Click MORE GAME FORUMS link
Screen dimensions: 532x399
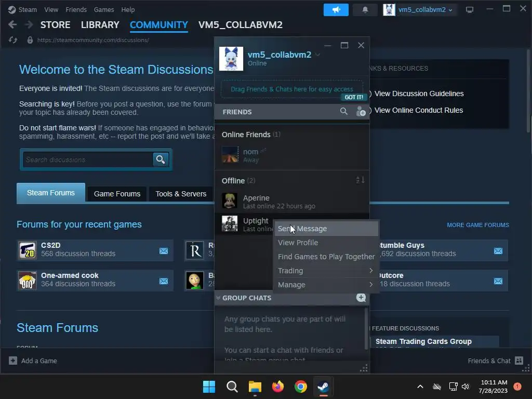pyautogui.click(x=478, y=225)
